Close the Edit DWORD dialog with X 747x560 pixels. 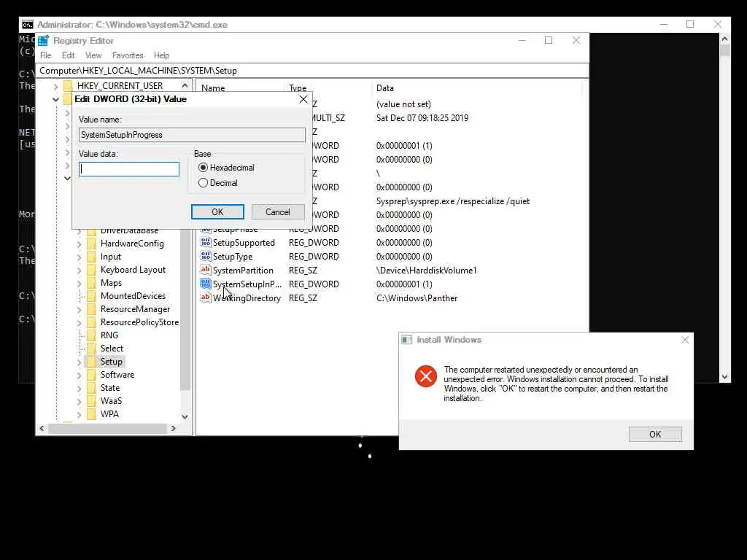pos(303,99)
